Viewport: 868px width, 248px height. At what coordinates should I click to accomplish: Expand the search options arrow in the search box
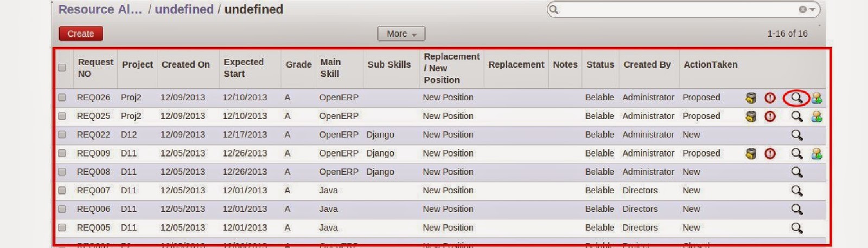pos(812,10)
